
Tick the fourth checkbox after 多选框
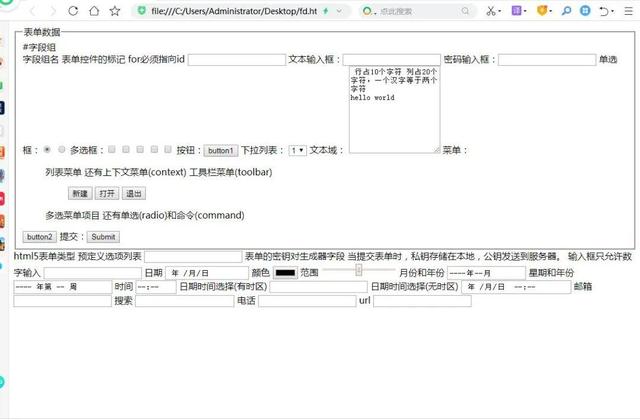pos(154,149)
